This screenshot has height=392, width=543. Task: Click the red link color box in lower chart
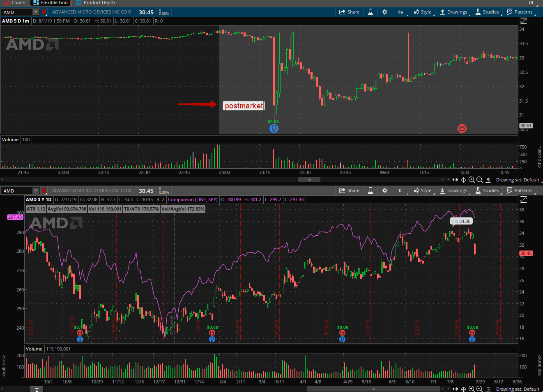coord(44,191)
